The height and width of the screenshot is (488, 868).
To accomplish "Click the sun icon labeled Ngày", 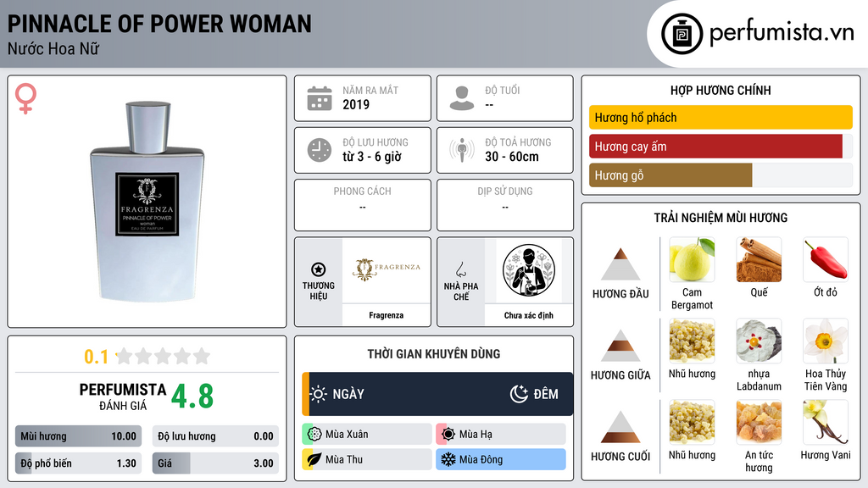I will (x=319, y=394).
